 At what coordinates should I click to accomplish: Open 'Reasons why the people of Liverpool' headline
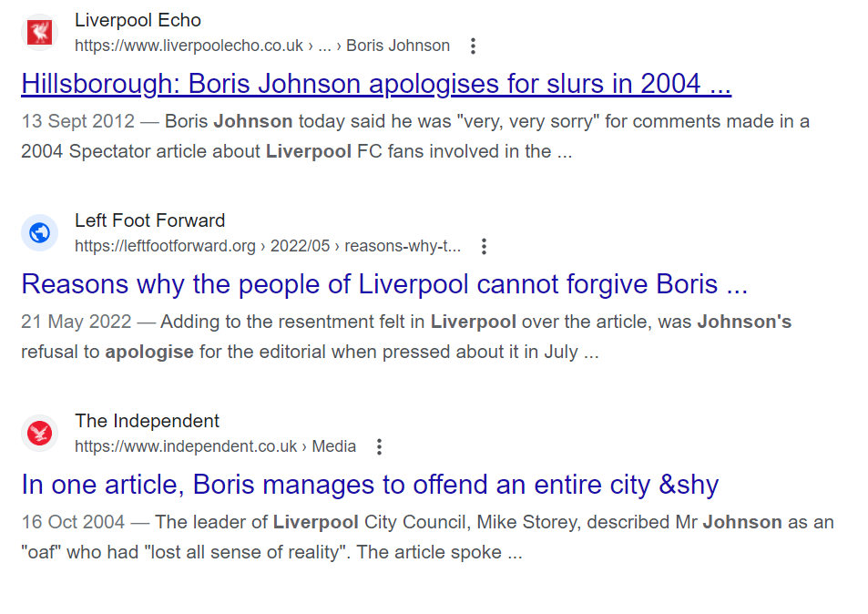[384, 284]
